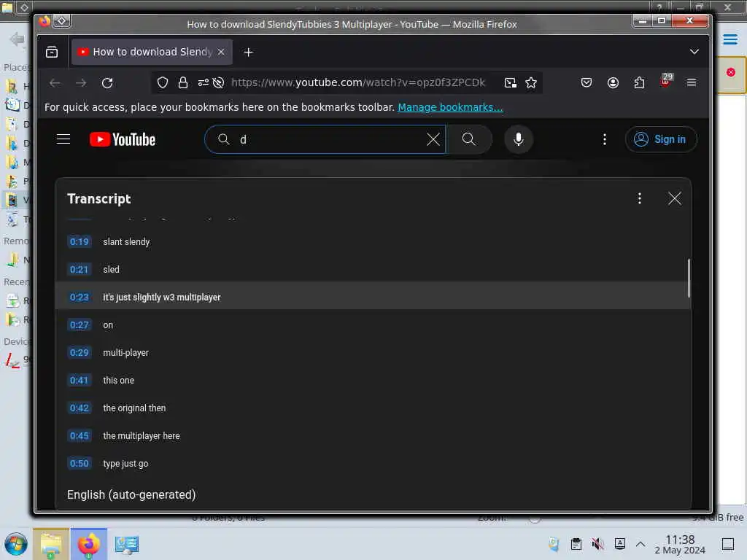Focus the YouTube URL address field

(358, 83)
